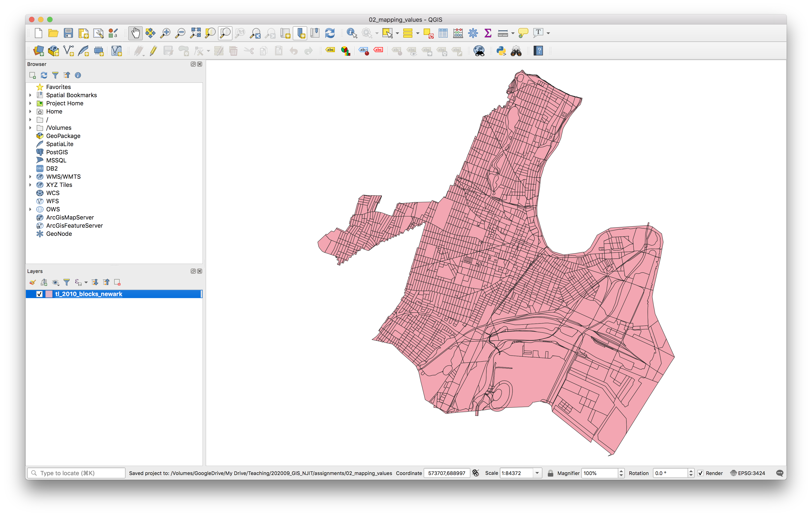Open the Scale dropdown list
This screenshot has height=516, width=812.
[537, 473]
